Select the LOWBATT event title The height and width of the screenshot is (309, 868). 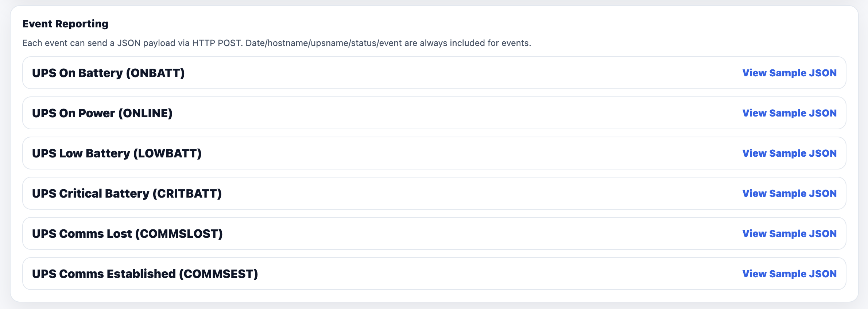coord(117,153)
